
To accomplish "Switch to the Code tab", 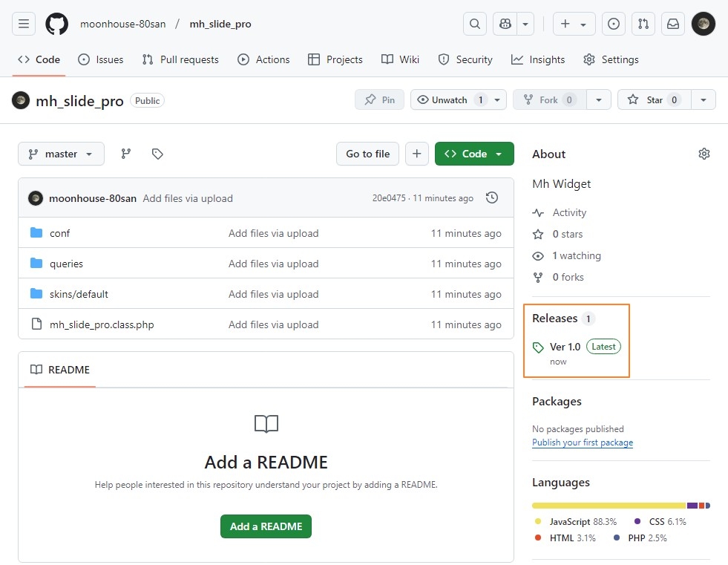I will click(x=39, y=59).
